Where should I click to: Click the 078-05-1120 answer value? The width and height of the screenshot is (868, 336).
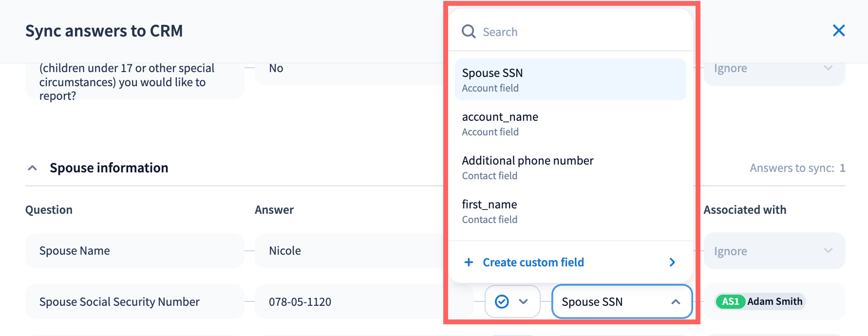click(300, 302)
